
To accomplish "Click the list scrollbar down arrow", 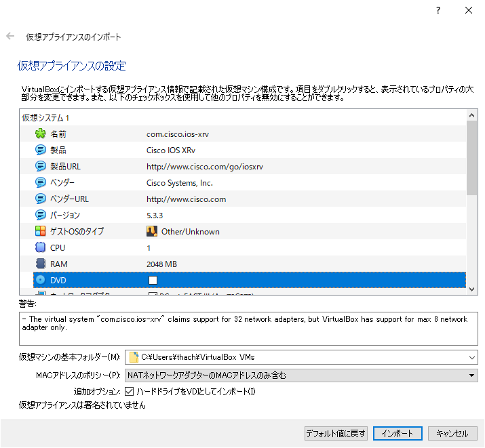I will tap(471, 289).
